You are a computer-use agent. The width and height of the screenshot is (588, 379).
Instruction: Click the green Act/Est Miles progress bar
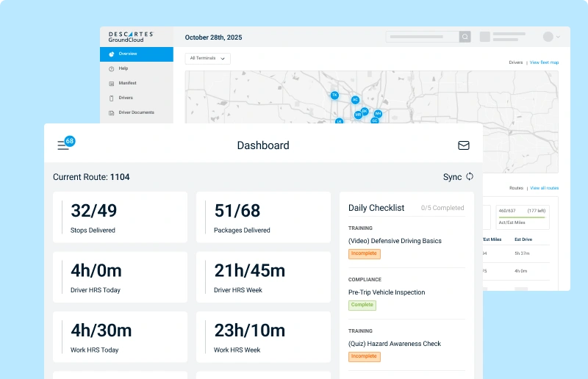[x=521, y=217]
